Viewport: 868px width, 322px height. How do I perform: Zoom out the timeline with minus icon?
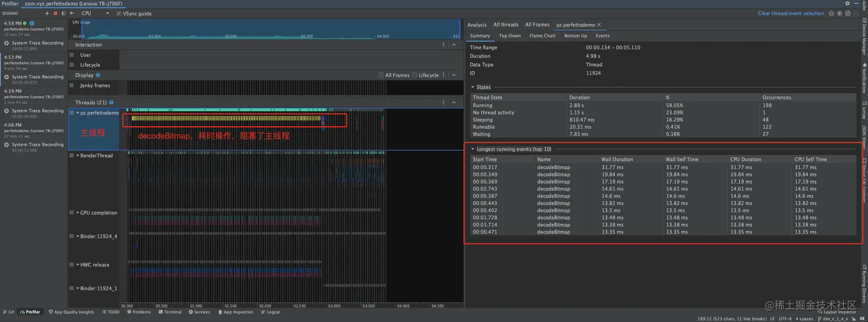tap(831, 13)
